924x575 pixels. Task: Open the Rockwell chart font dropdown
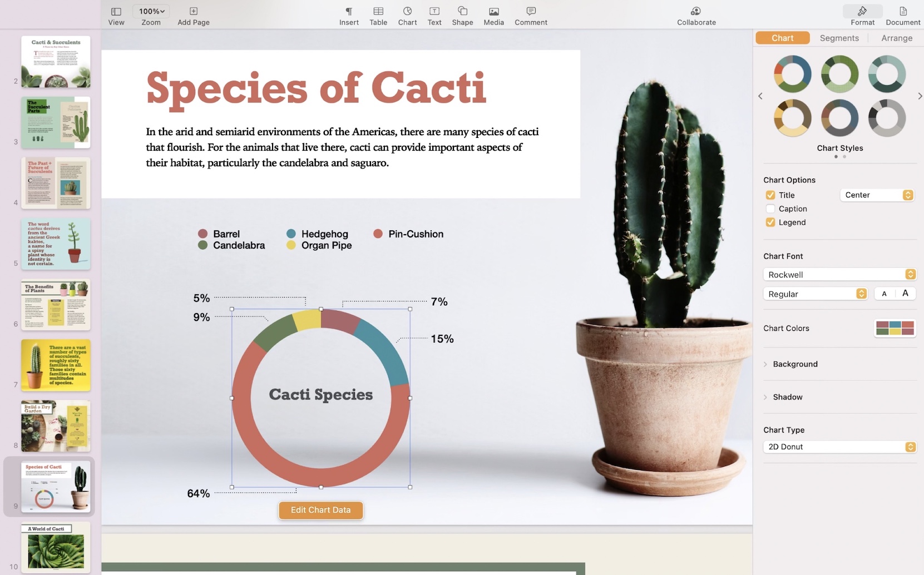[839, 275]
